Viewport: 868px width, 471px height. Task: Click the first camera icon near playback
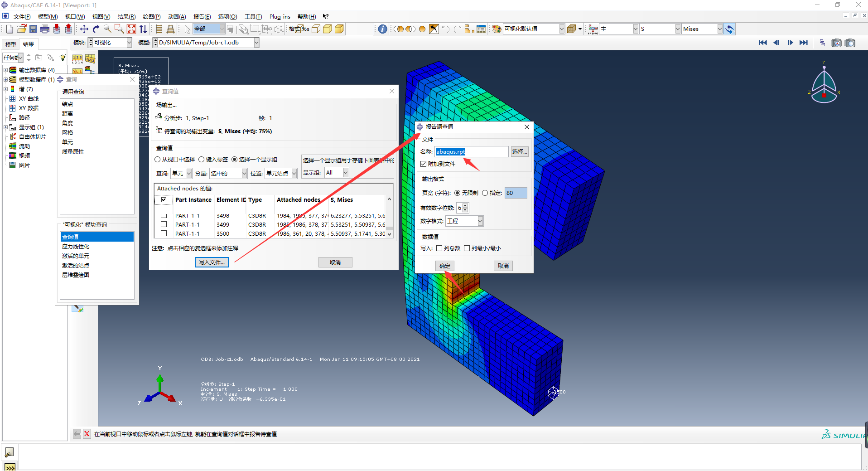pos(836,43)
